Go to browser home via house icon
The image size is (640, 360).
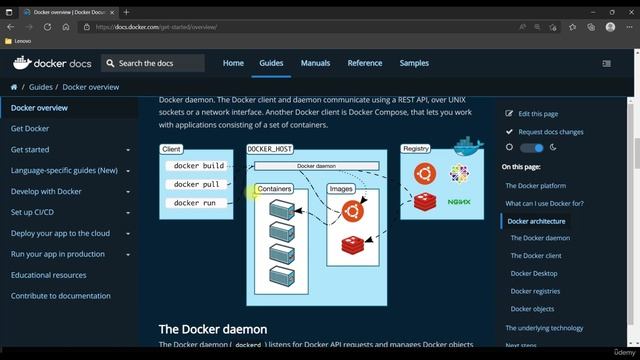[x=66, y=27]
